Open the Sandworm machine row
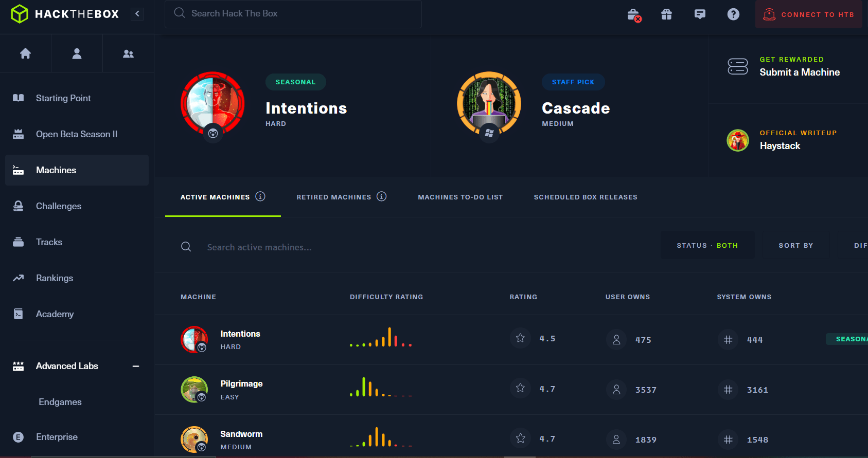The height and width of the screenshot is (458, 868). tap(511, 436)
